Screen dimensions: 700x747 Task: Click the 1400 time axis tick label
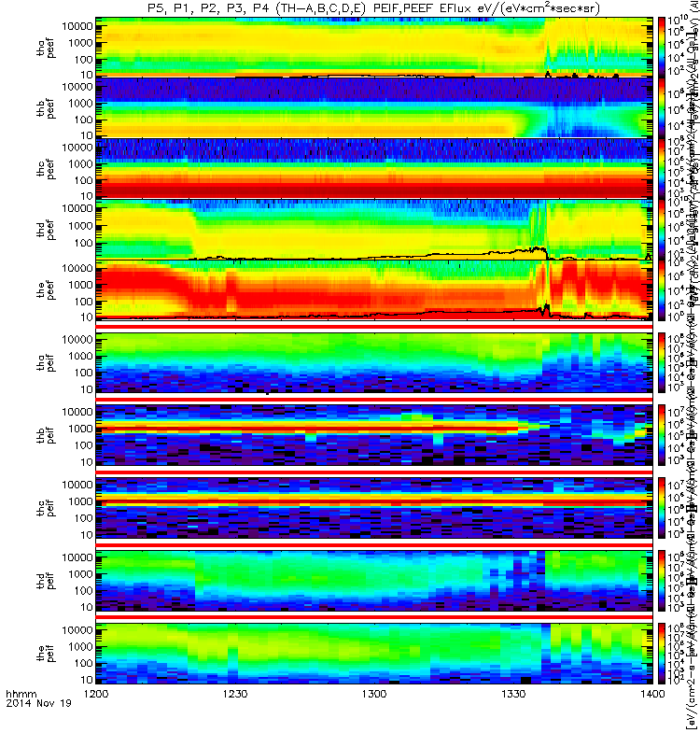652,694
